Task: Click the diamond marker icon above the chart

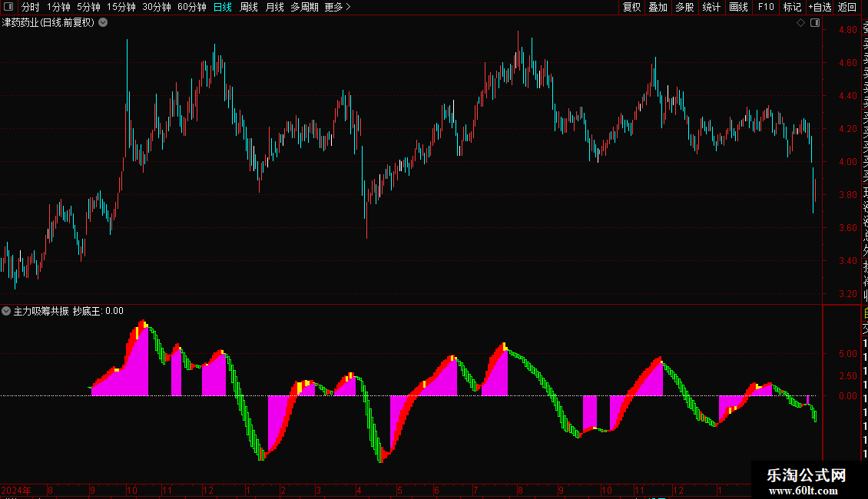Action: tap(800, 23)
